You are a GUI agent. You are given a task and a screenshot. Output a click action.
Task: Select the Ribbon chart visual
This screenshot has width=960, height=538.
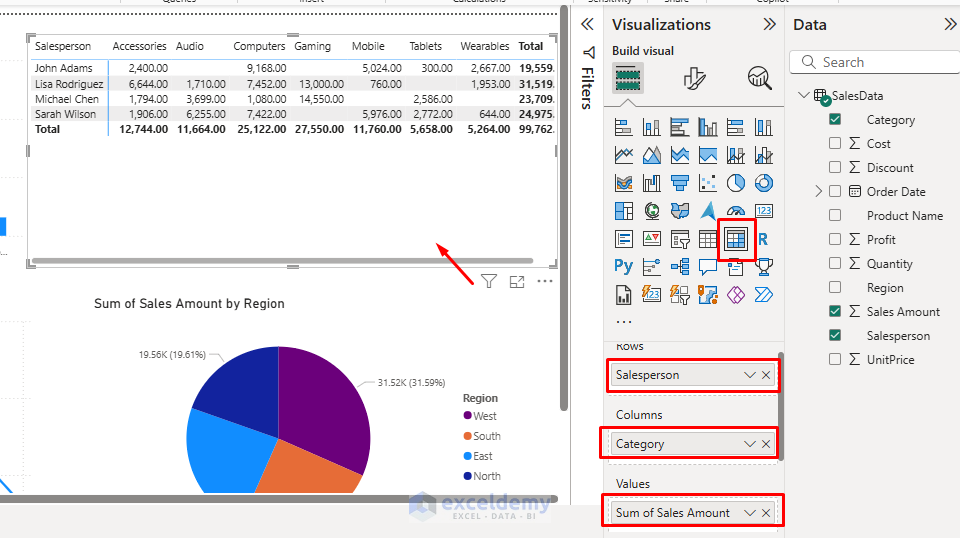[623, 183]
